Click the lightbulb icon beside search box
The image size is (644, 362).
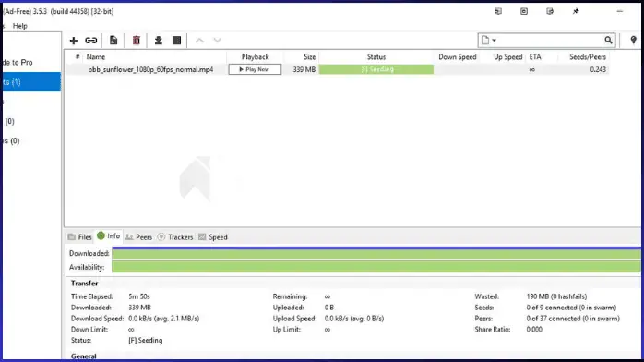pyautogui.click(x=633, y=40)
